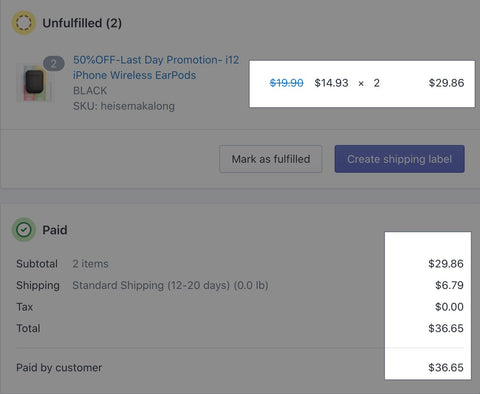Click the Paid by customer $36.65 amount
Image resolution: width=480 pixels, height=394 pixels.
click(446, 368)
